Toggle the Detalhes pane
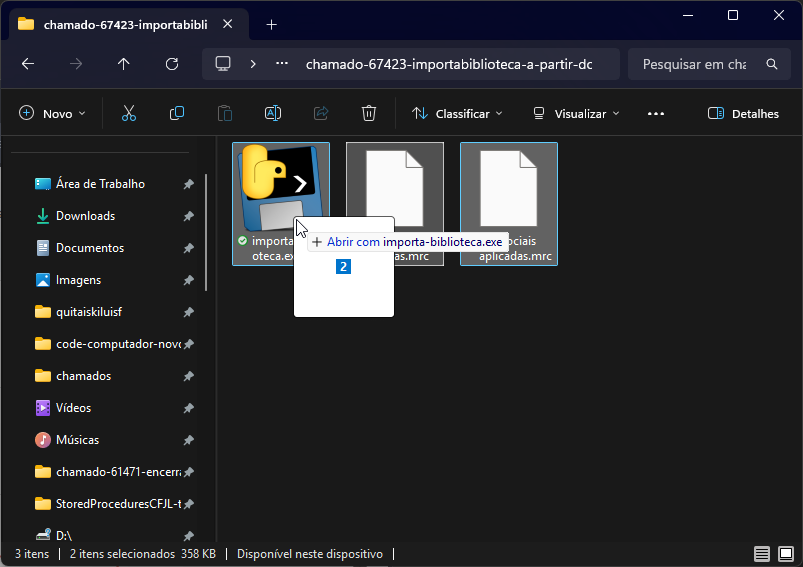Viewport: 803px width, 567px height. tap(743, 114)
